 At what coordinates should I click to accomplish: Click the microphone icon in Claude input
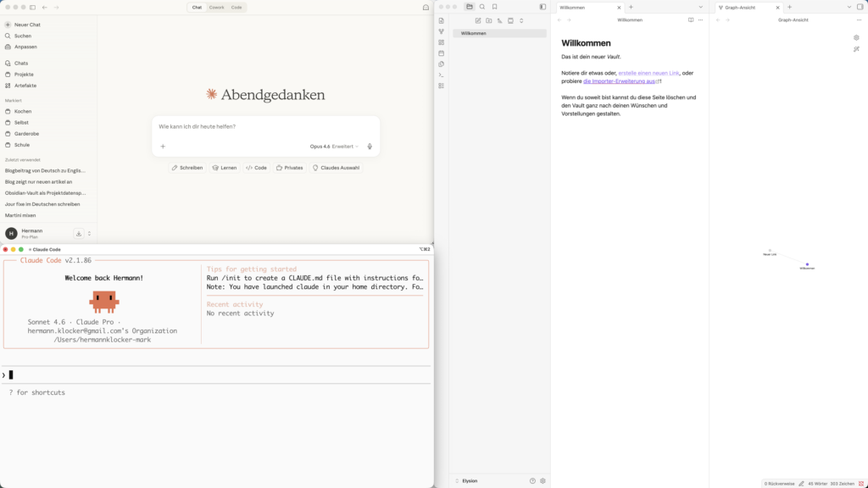point(370,147)
